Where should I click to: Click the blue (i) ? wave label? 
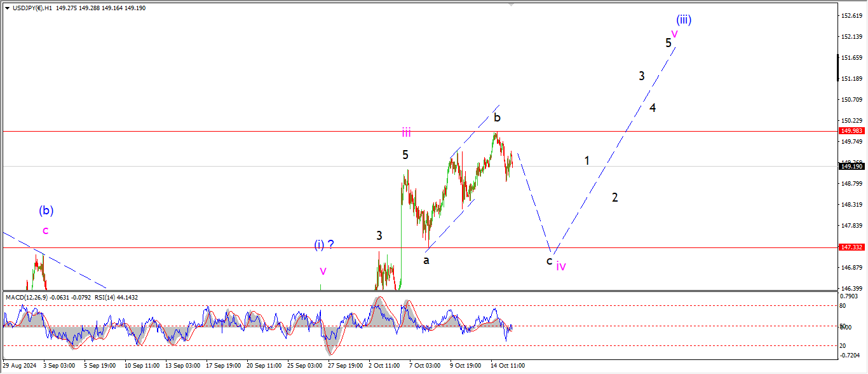point(323,244)
